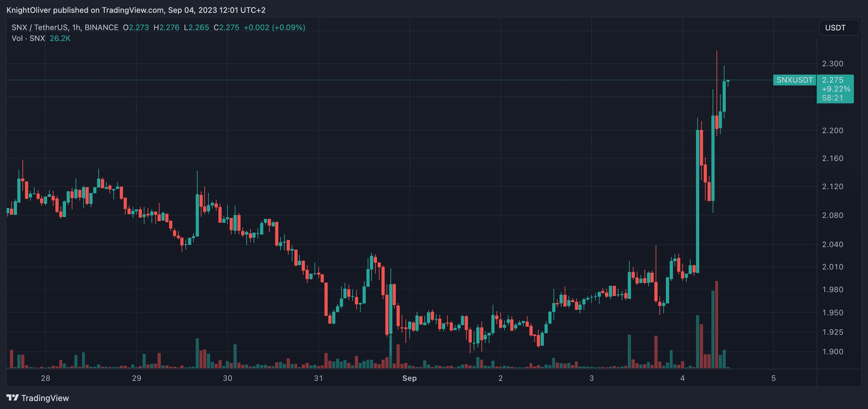Click the SNXUSDT price label tag
Screen dimensions: 868x409
795,80
